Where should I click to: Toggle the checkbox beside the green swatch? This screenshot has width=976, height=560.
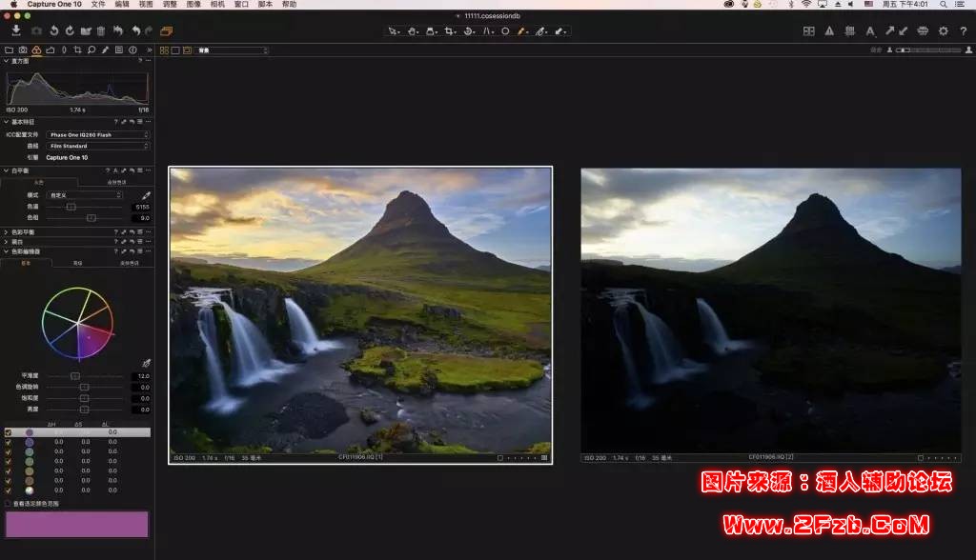tap(9, 461)
